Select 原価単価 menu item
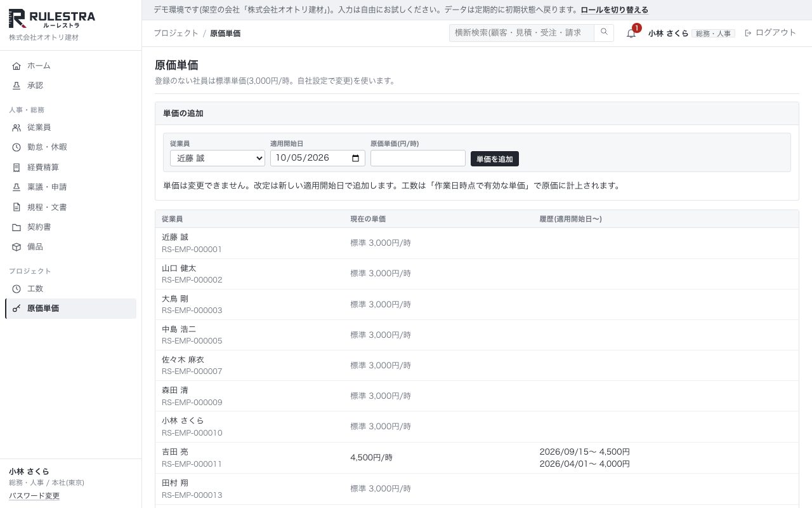The width and height of the screenshot is (812, 508). coord(70,309)
